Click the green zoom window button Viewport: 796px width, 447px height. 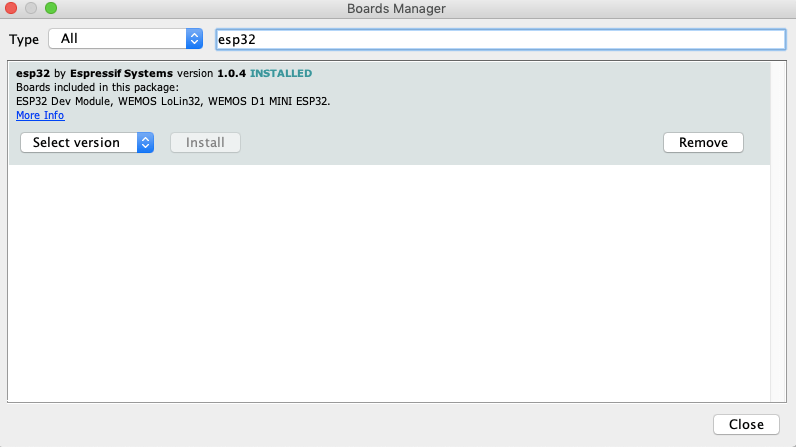[51, 9]
